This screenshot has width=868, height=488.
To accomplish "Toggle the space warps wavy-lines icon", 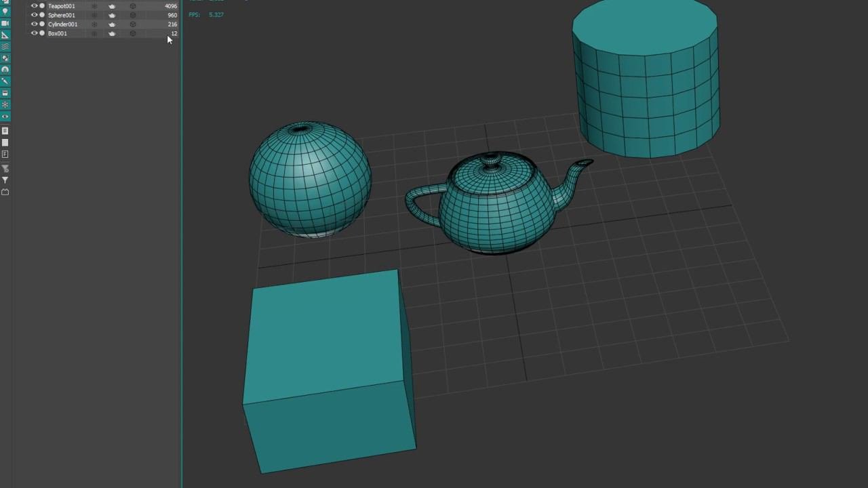I will (5, 46).
